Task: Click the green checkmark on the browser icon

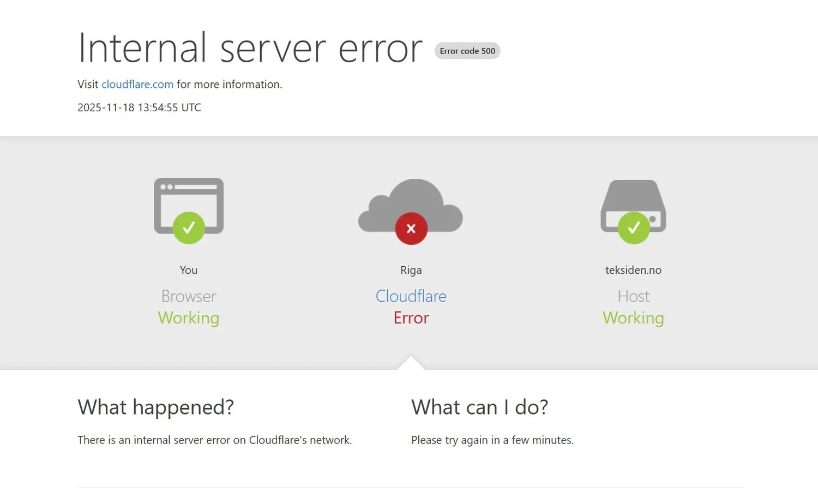Action: pos(189,228)
